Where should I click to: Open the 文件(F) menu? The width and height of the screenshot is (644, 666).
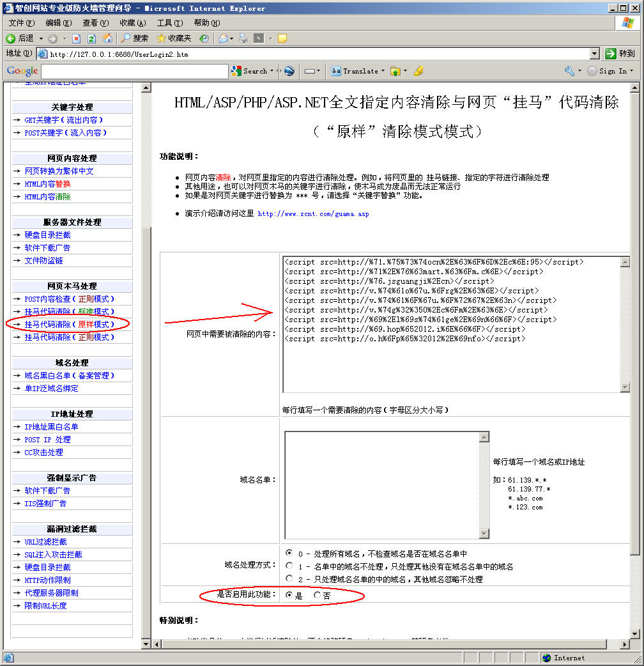tap(22, 23)
